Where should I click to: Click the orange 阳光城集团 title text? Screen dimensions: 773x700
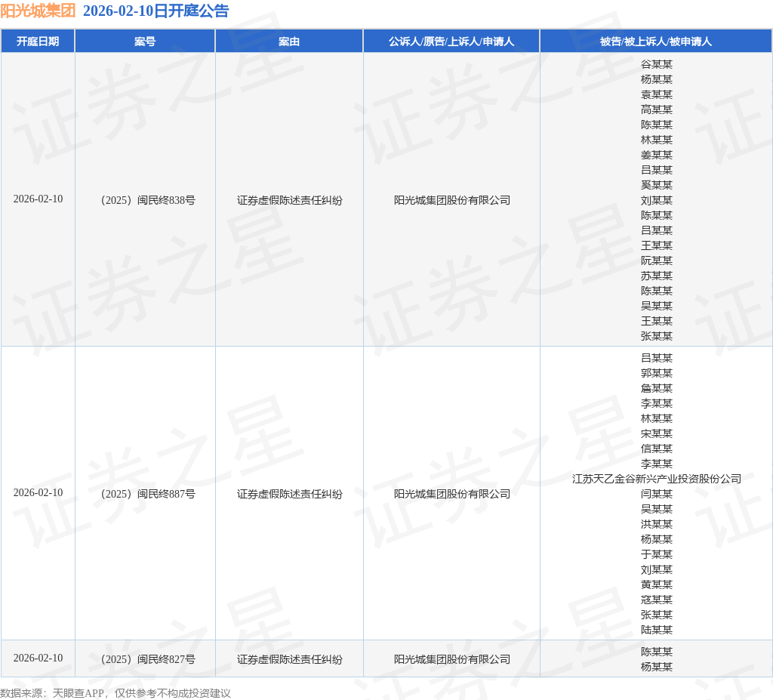38,11
